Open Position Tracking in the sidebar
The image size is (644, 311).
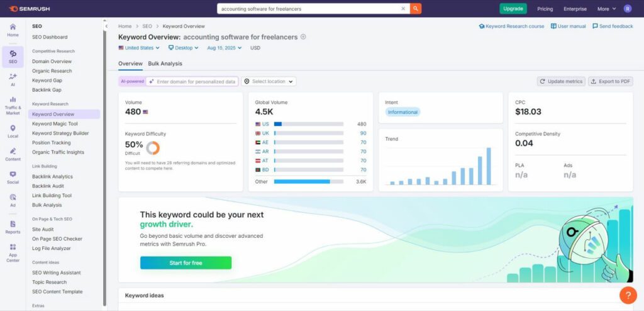52,143
